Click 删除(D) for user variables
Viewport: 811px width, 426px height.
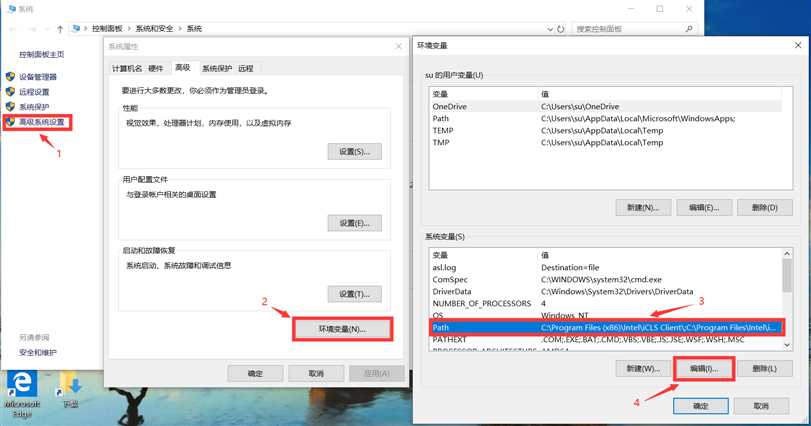point(764,207)
